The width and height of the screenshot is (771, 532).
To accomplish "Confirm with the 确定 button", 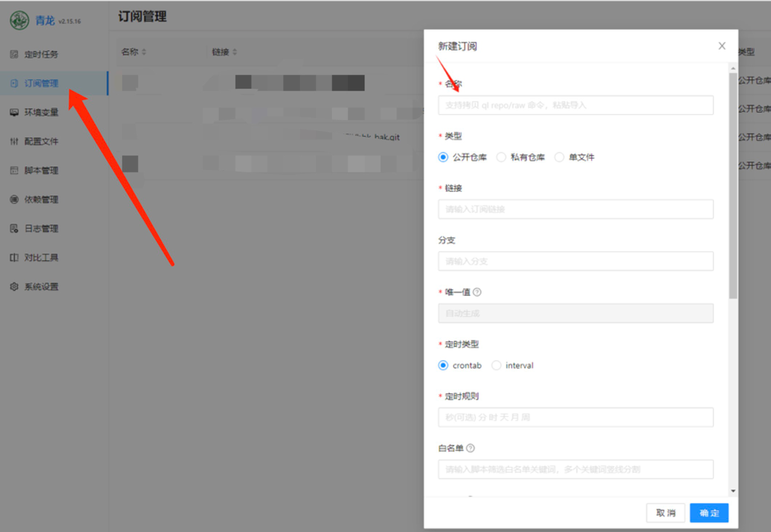I will [709, 513].
